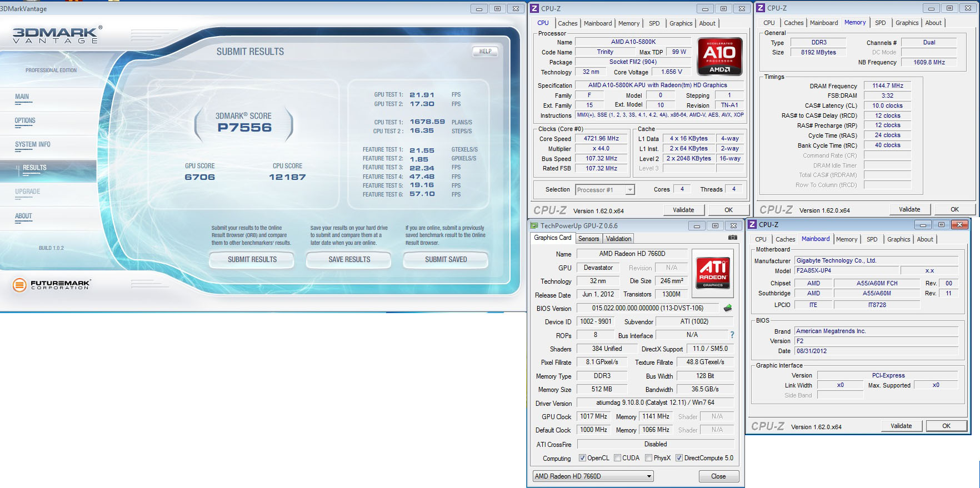Click the BIOS save chip icon in GPU-Z
The image size is (980, 488).
point(728,308)
